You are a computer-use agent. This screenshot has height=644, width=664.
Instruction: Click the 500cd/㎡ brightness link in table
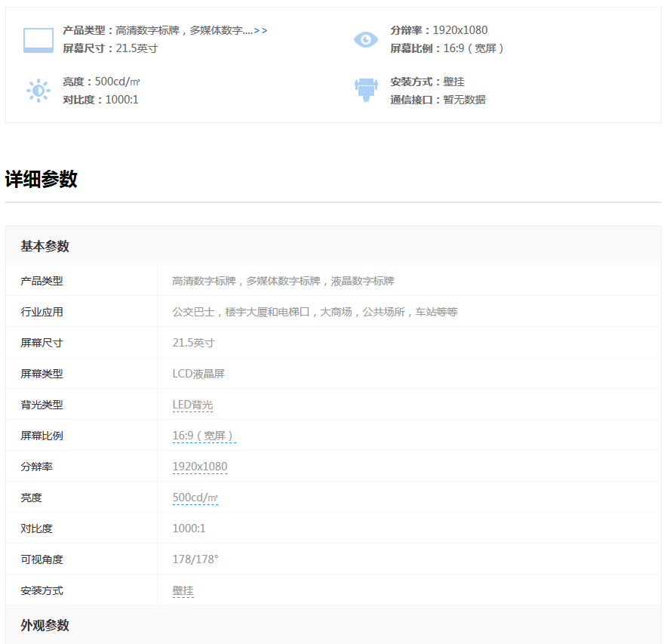(x=195, y=498)
